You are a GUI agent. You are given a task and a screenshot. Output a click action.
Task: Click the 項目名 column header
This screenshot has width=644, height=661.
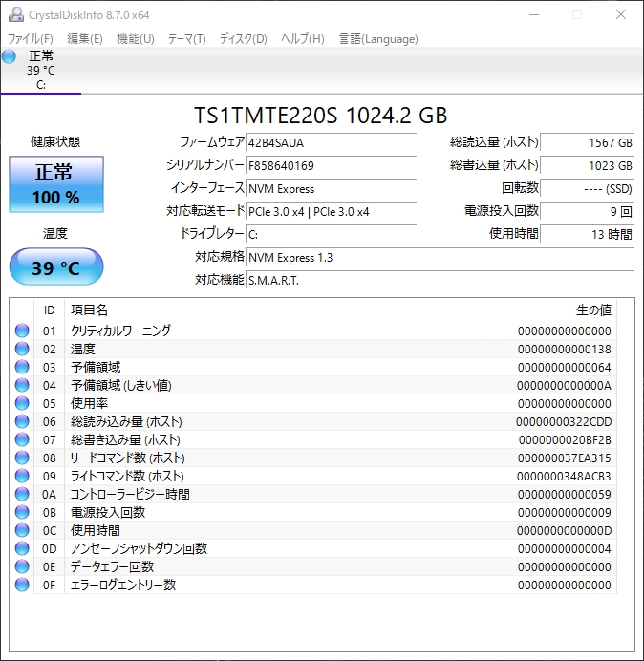coord(273,310)
